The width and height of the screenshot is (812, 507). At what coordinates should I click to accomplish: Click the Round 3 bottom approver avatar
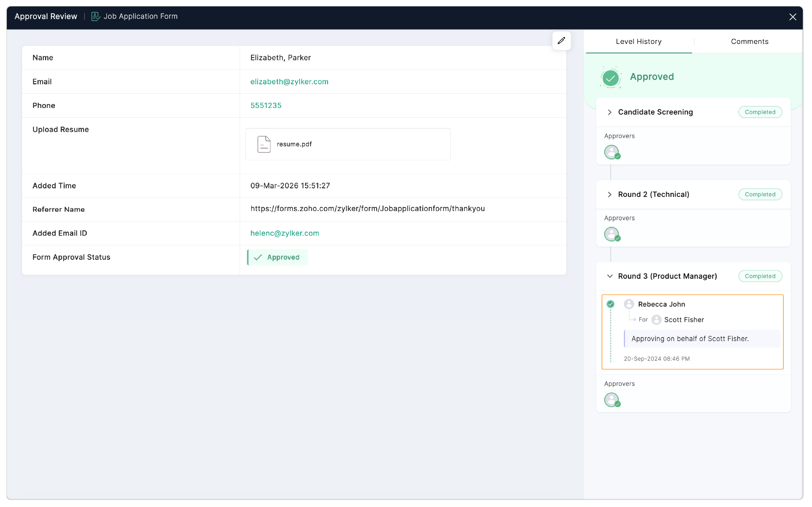tap(612, 400)
